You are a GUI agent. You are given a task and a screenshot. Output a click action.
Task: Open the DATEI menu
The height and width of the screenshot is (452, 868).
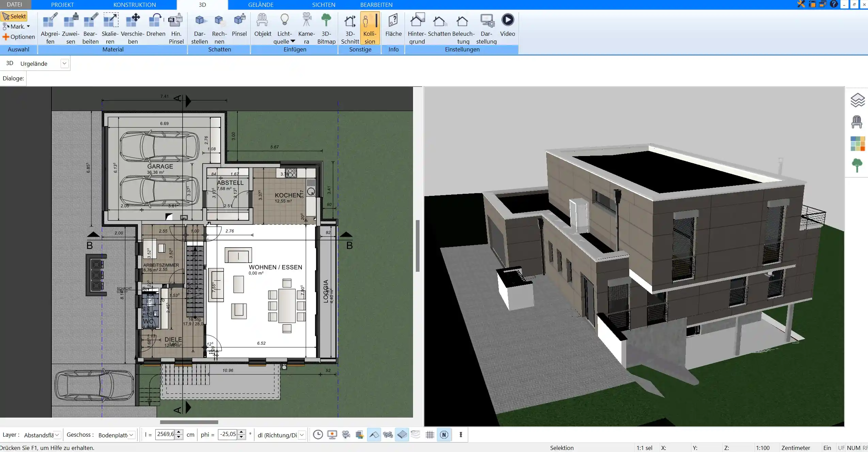click(14, 4)
